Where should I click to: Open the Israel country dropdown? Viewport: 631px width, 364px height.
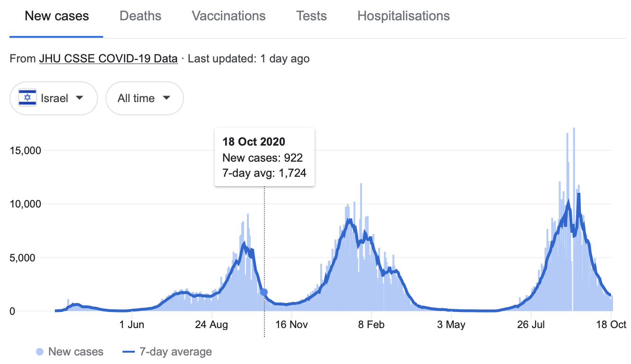53,98
